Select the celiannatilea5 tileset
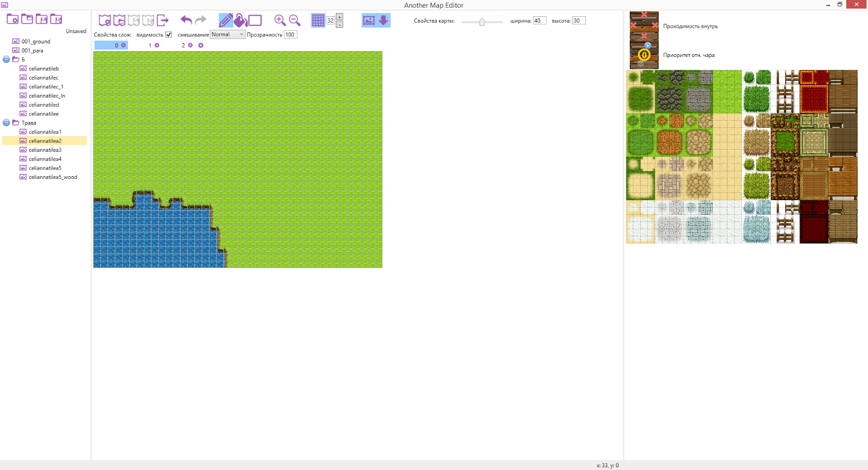Screen dimensions: 868x470 coord(45,168)
